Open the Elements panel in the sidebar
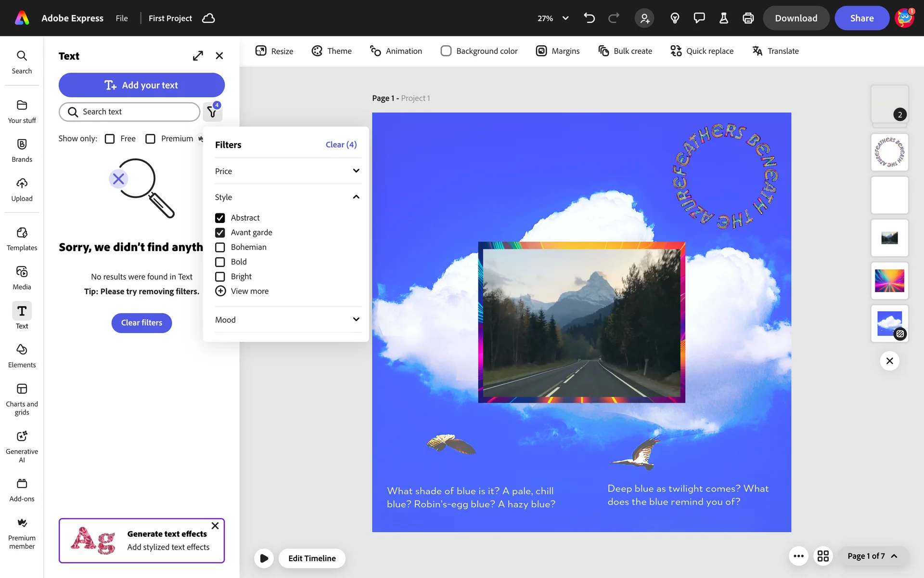This screenshot has height=578, width=924. (x=22, y=355)
